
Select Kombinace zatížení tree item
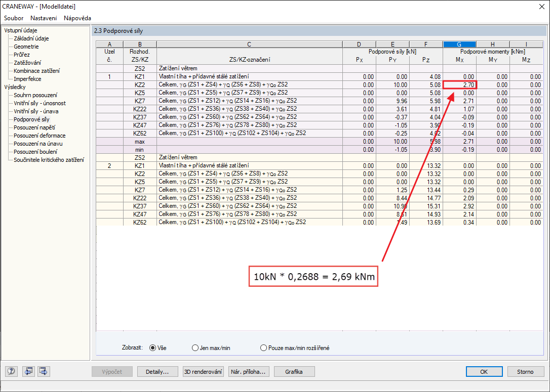point(37,71)
